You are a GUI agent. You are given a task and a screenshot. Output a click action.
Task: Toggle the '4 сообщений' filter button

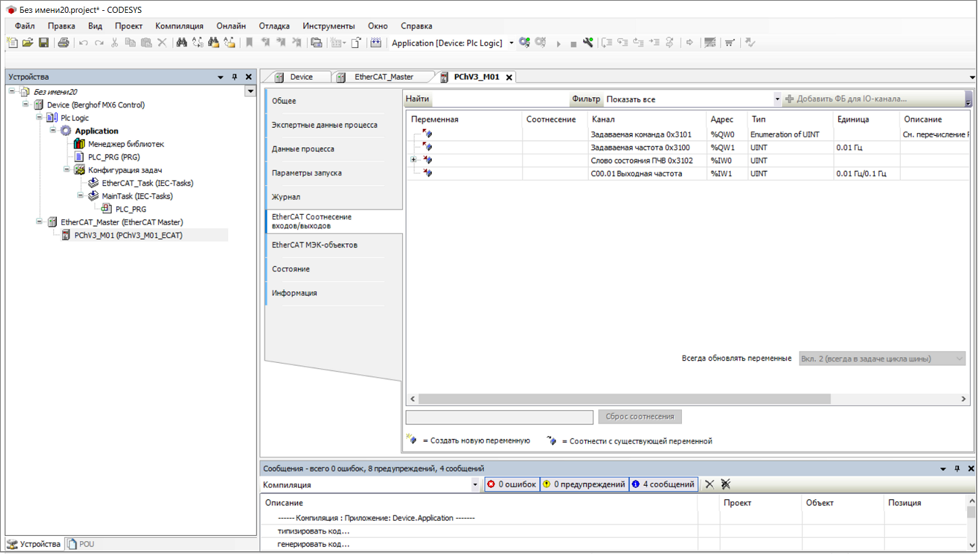click(664, 484)
